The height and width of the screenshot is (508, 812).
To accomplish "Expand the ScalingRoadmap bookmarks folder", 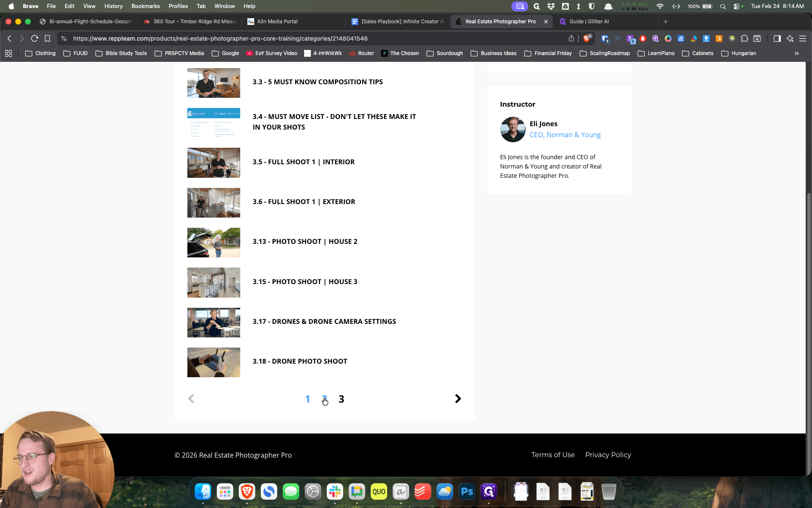I will [605, 53].
